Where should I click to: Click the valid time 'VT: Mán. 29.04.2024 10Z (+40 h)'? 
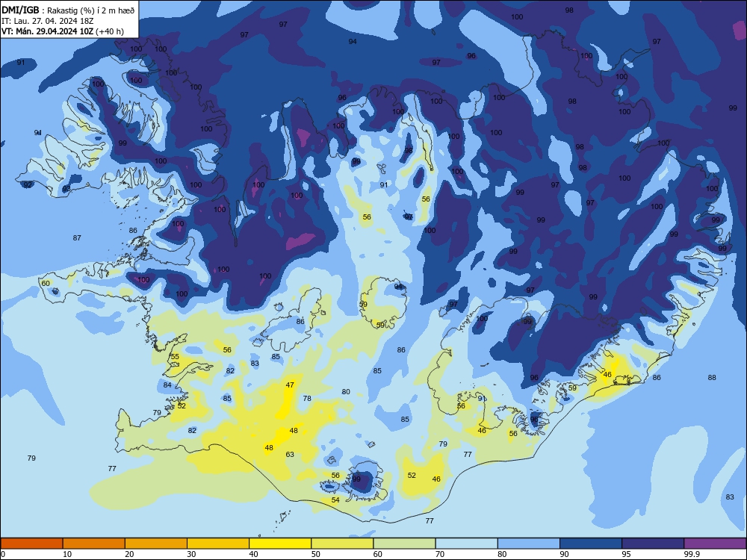63,31
